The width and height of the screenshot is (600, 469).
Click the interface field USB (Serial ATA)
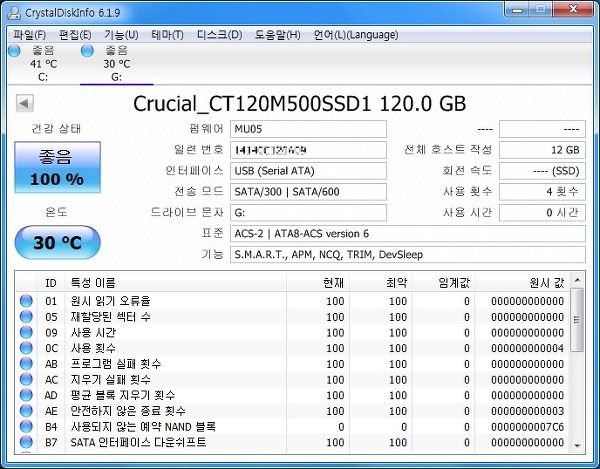tap(308, 171)
